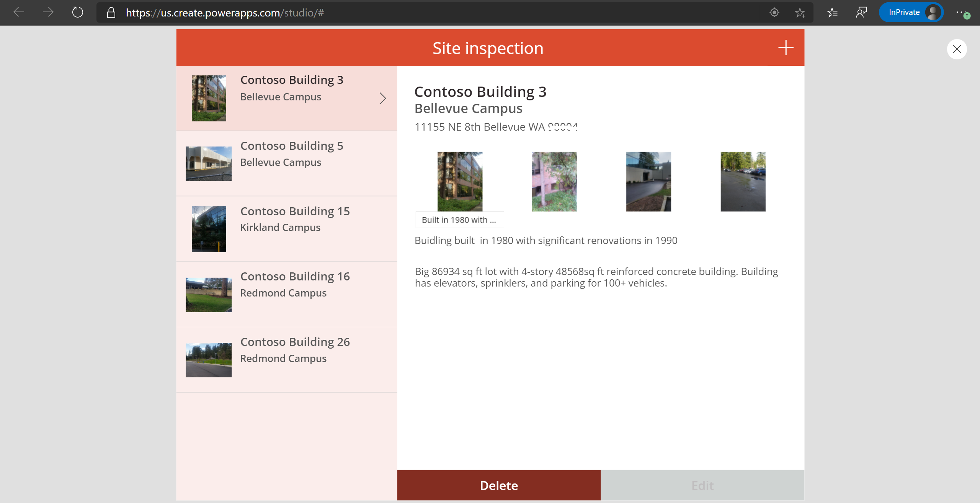This screenshot has width=980, height=503.
Task: Click the InPrivate profile button
Action: pos(911,12)
